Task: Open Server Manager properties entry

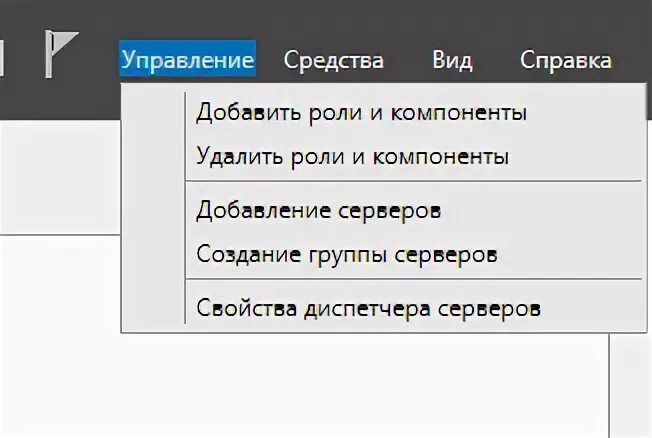Action: (x=368, y=309)
